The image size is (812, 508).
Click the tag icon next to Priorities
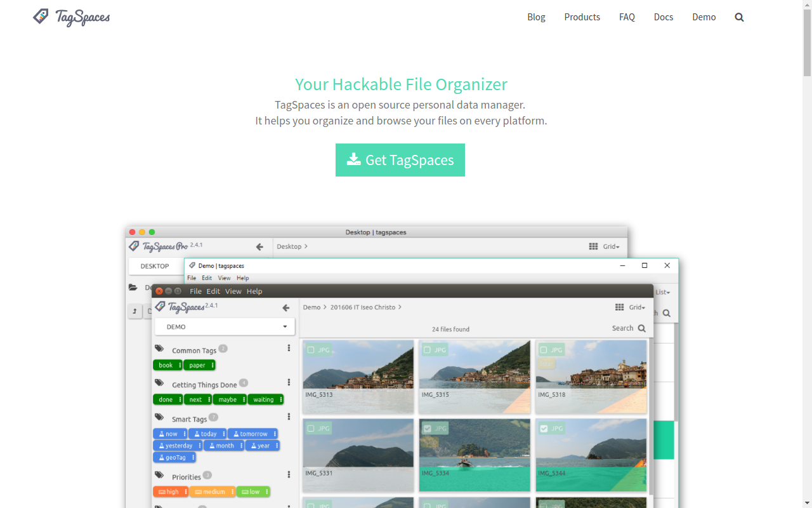pos(159,476)
